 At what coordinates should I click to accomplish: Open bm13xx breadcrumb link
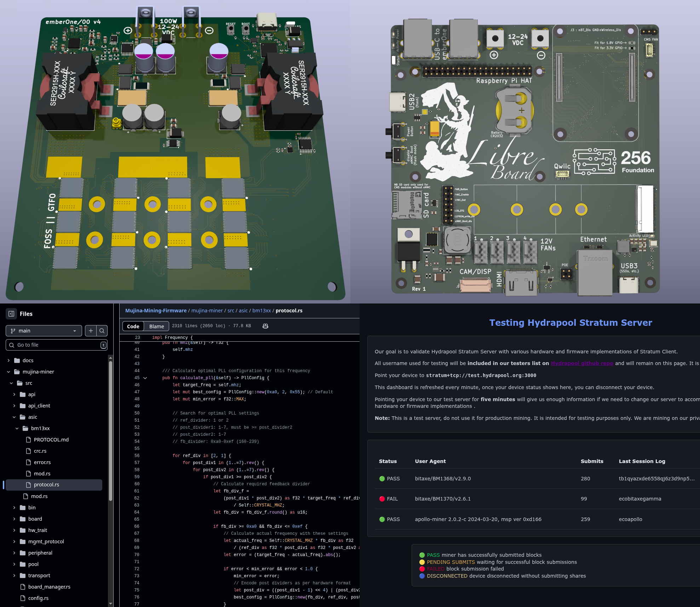pyautogui.click(x=262, y=311)
